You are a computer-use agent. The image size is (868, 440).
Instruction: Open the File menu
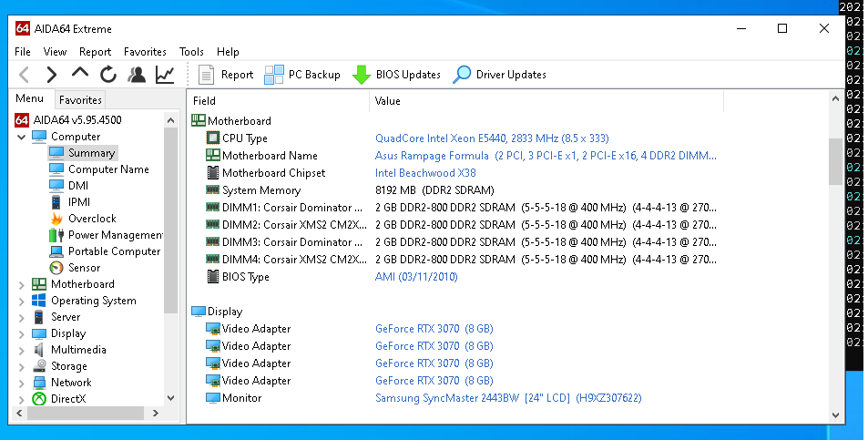point(23,52)
